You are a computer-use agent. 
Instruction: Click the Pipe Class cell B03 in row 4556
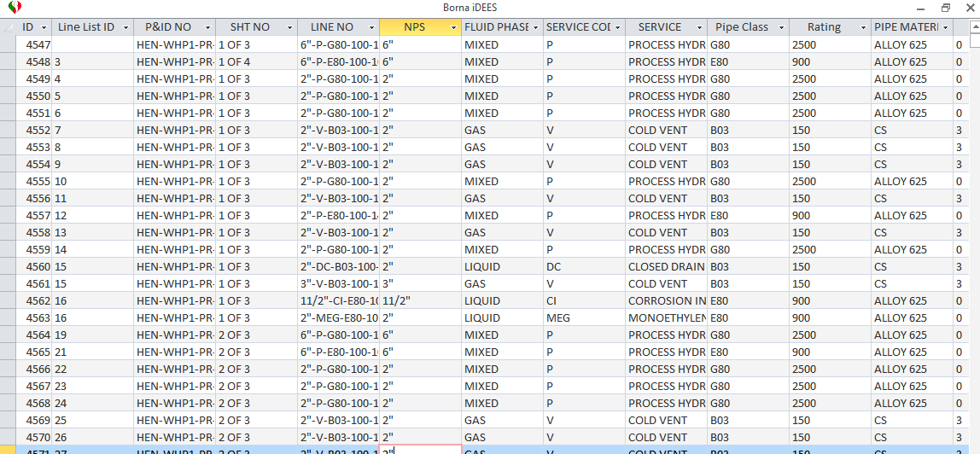[x=748, y=199]
